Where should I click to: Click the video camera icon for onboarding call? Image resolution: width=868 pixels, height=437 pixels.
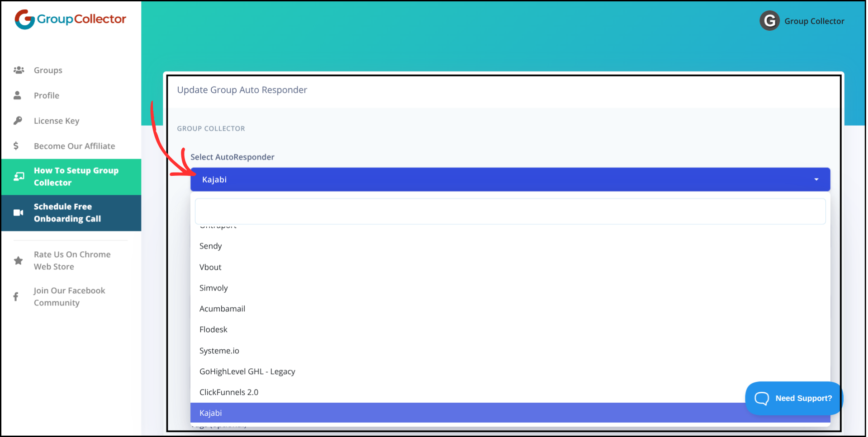click(18, 212)
